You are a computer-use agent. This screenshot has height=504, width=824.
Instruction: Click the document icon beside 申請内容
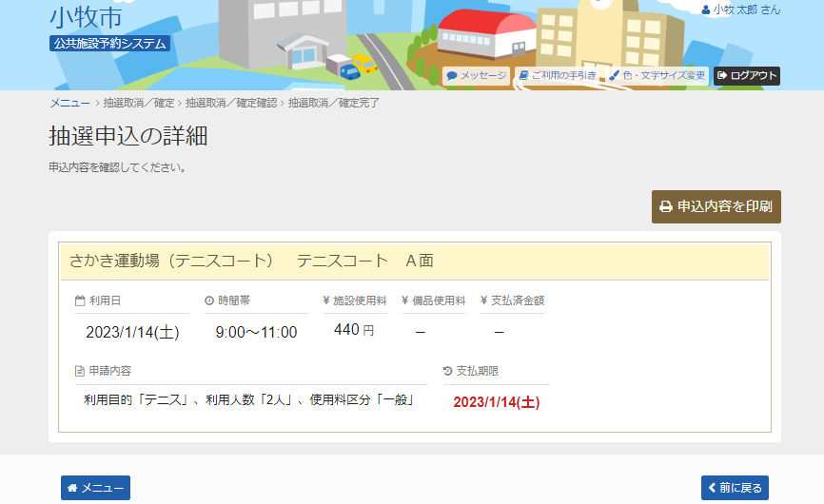(80, 370)
